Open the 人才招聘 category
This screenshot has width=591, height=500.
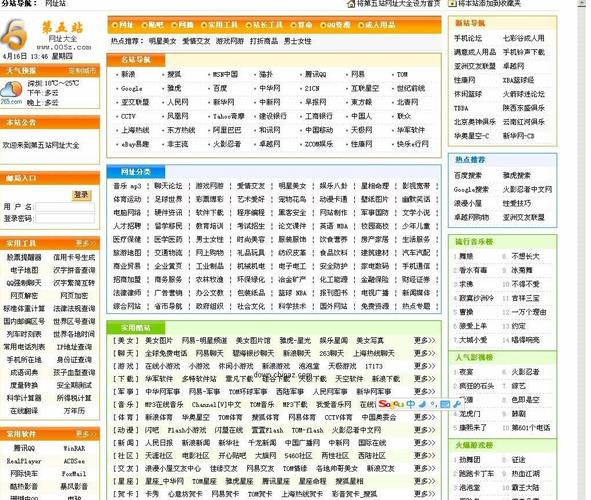pos(127,226)
